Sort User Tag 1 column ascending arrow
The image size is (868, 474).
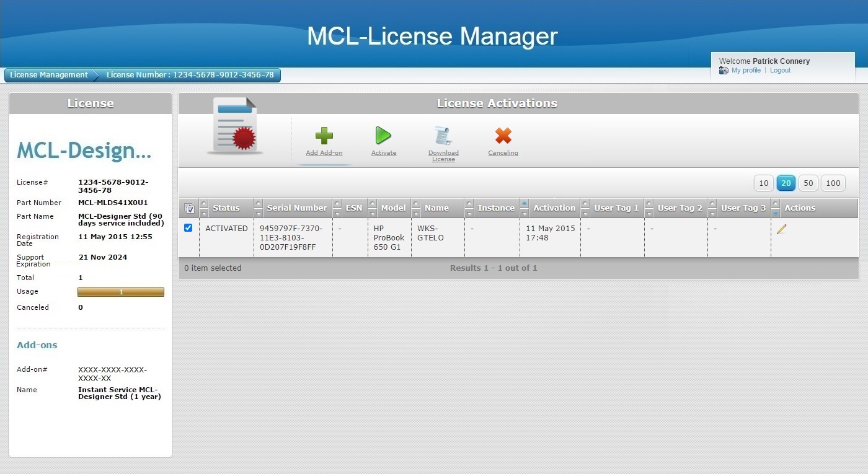[x=585, y=203]
